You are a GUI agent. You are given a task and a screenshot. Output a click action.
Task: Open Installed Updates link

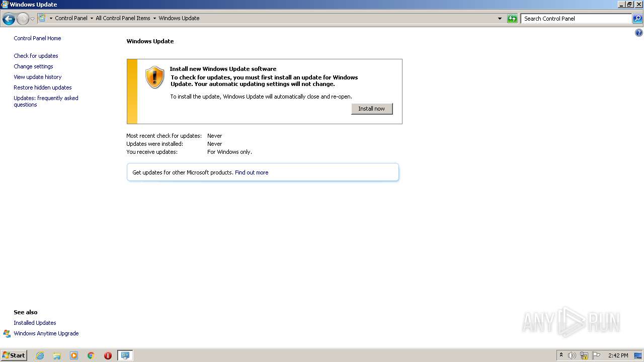pyautogui.click(x=35, y=323)
